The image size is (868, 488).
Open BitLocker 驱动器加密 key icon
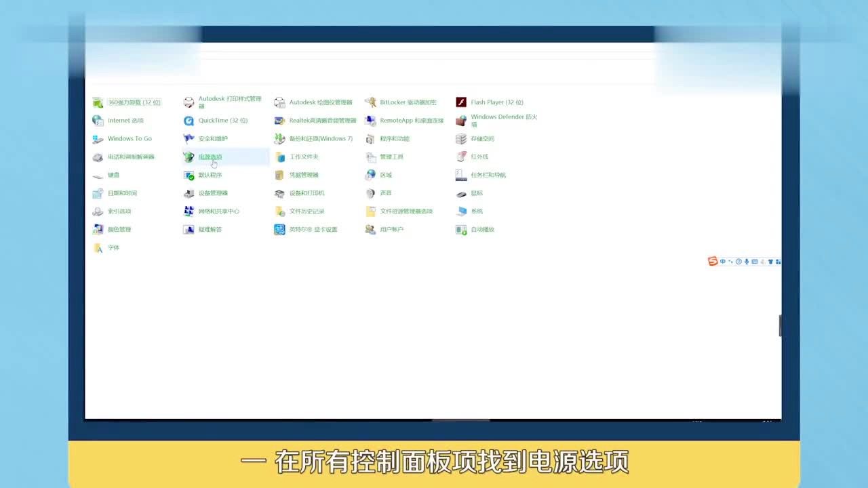370,102
